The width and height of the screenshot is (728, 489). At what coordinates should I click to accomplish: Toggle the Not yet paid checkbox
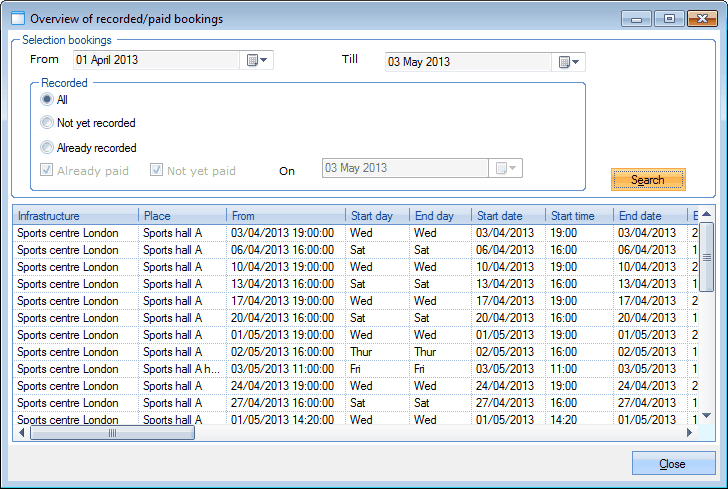pos(156,170)
